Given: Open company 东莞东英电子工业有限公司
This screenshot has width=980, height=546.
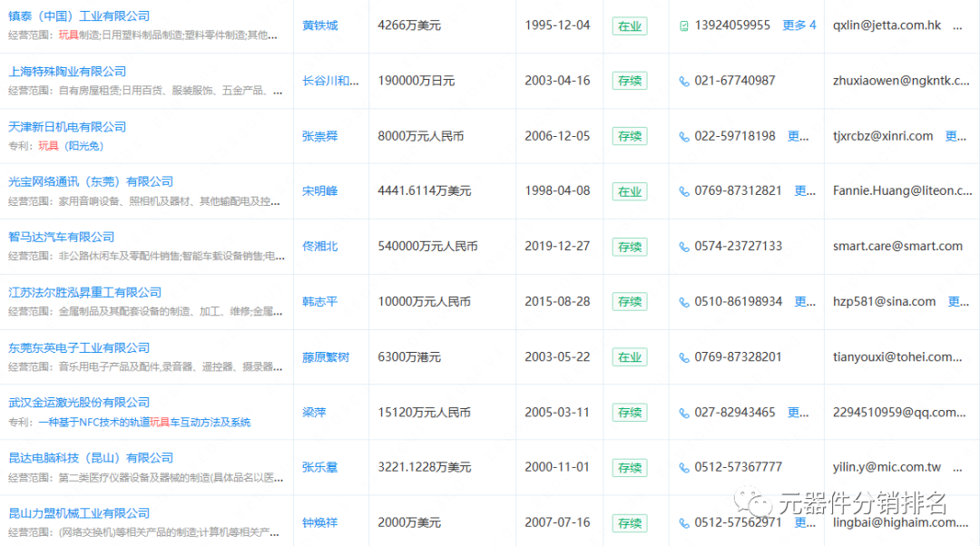Looking at the screenshot, I should point(79,348).
